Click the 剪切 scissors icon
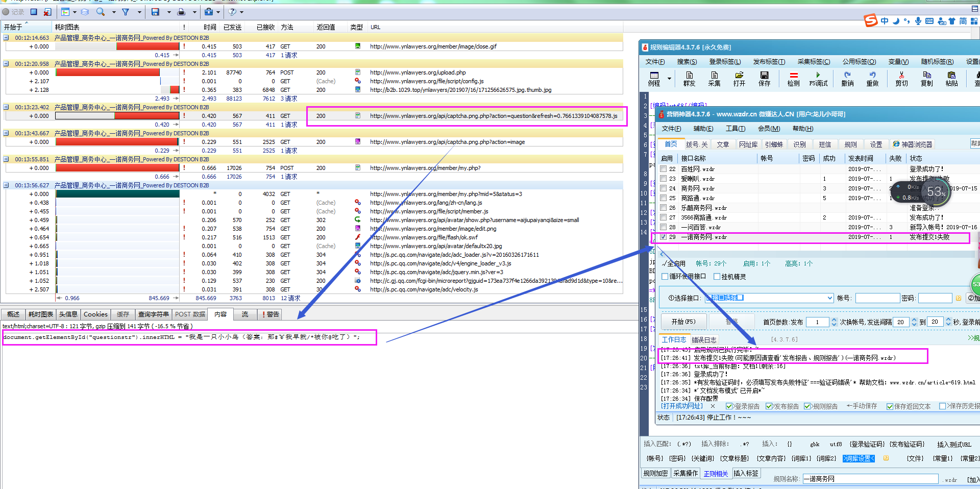This screenshot has width=980, height=489. point(901,79)
